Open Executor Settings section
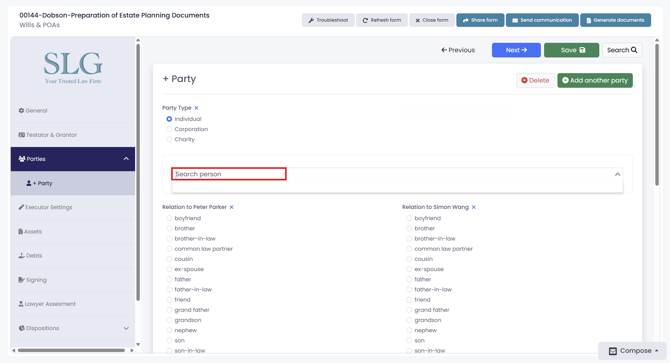 point(73,208)
